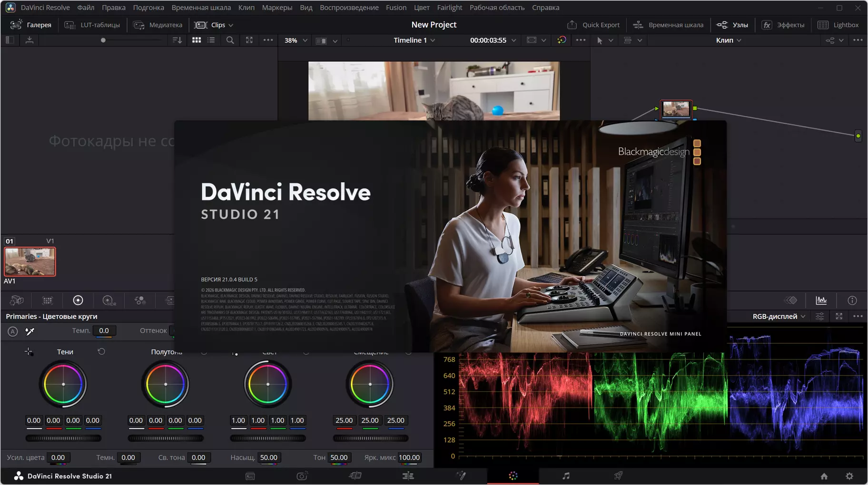Toggle the Lightbox view

click(x=838, y=25)
